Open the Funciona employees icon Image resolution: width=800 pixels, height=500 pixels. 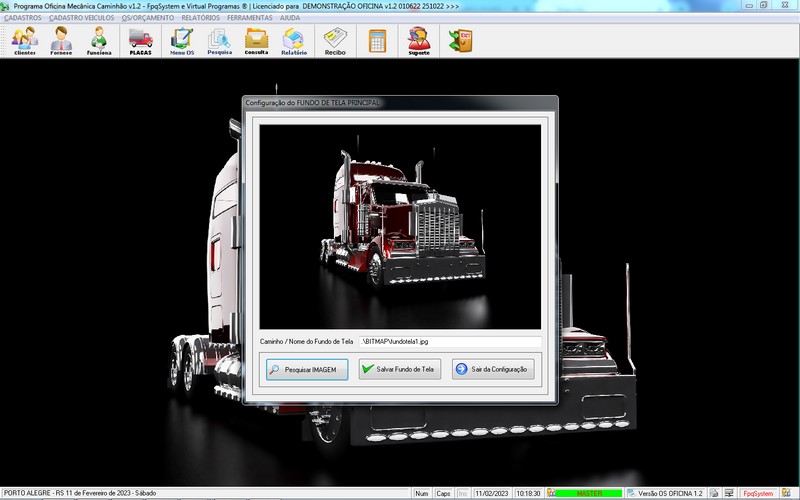click(x=98, y=40)
